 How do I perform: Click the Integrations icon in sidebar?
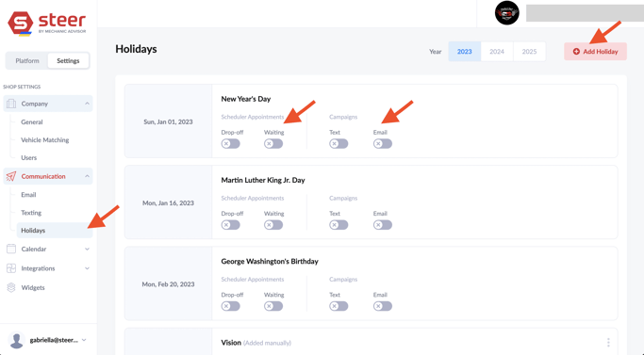[11, 268]
